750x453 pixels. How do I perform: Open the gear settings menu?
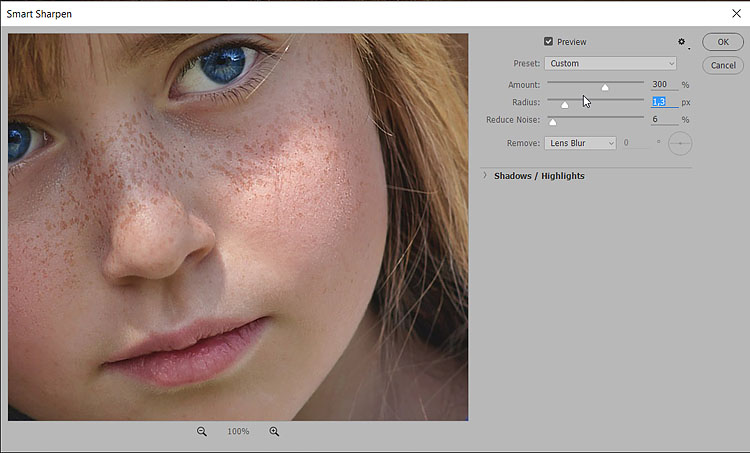click(x=682, y=42)
